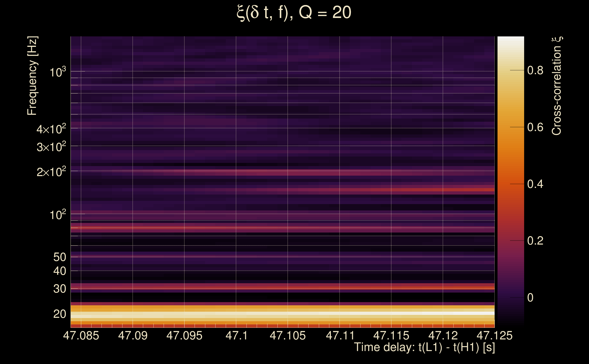Screen dimensions: 589x364
Task: Click the 47.085 x-axis tick label
Action: [81, 336]
